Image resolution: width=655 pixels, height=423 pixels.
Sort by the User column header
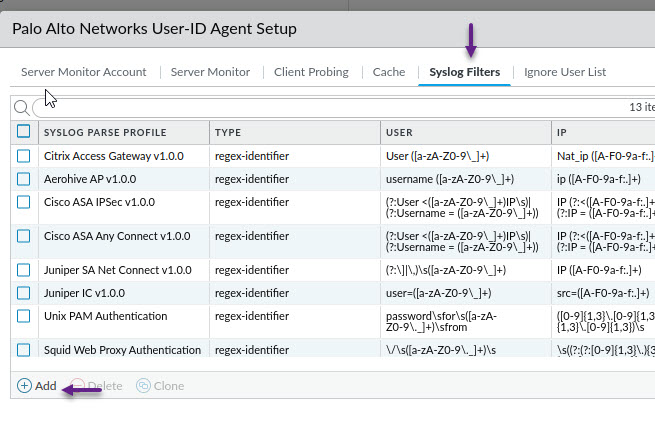399,133
